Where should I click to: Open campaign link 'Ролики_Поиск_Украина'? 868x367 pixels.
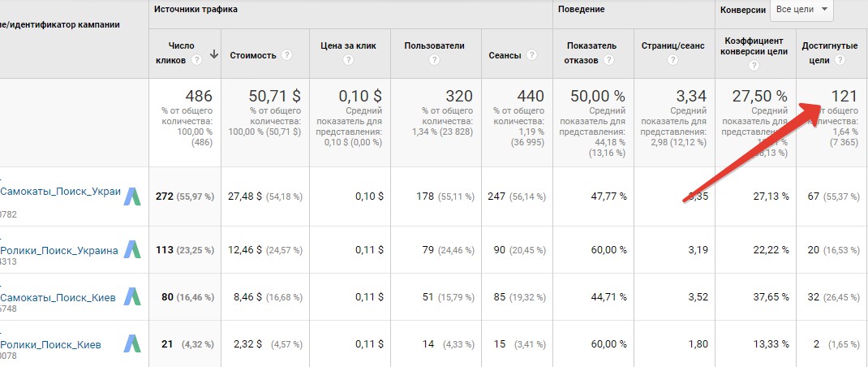(58, 251)
